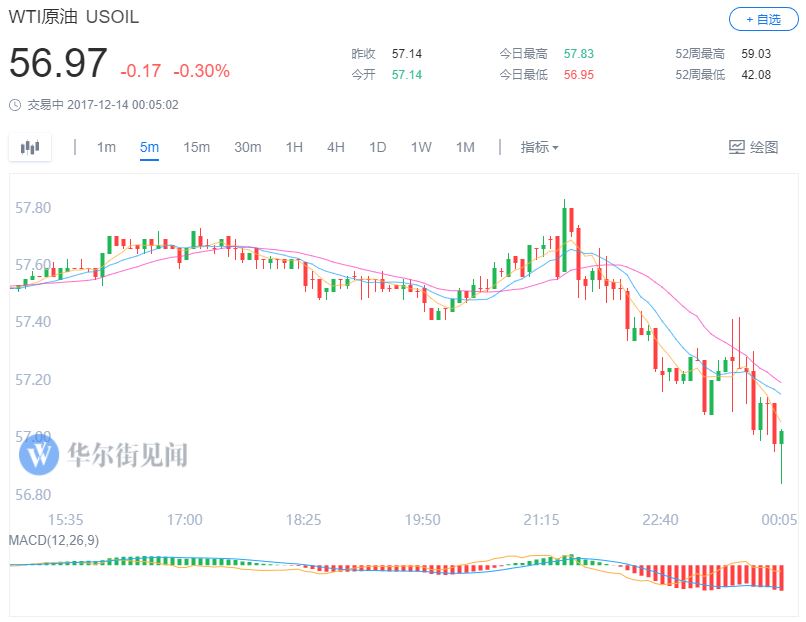Click the MACD(12,26,9) indicator label
806x622 pixels.
point(54,540)
